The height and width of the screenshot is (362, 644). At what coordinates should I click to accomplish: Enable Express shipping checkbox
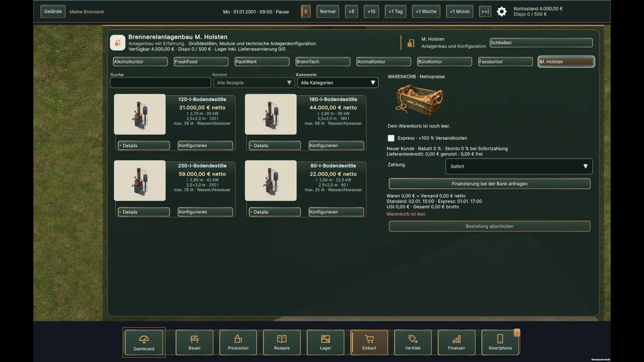click(391, 138)
